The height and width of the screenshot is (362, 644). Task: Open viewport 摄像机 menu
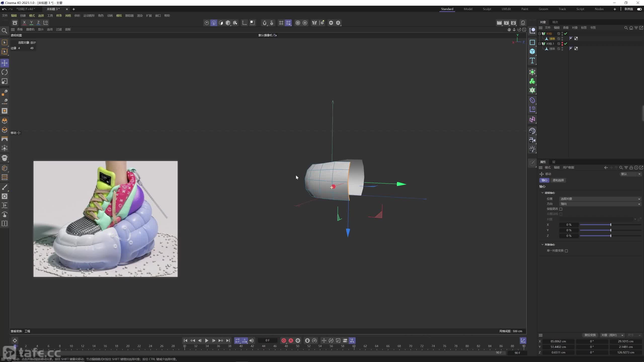[30, 29]
